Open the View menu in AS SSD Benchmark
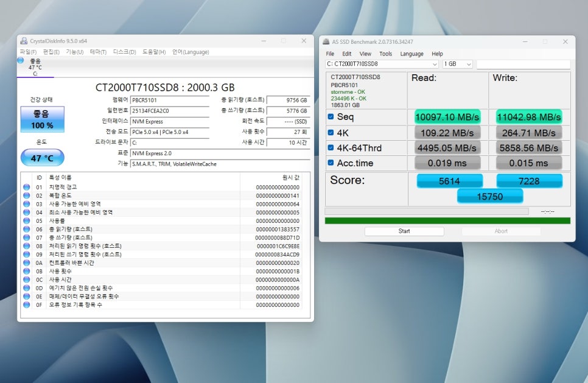This screenshot has height=383, width=588. [x=365, y=54]
